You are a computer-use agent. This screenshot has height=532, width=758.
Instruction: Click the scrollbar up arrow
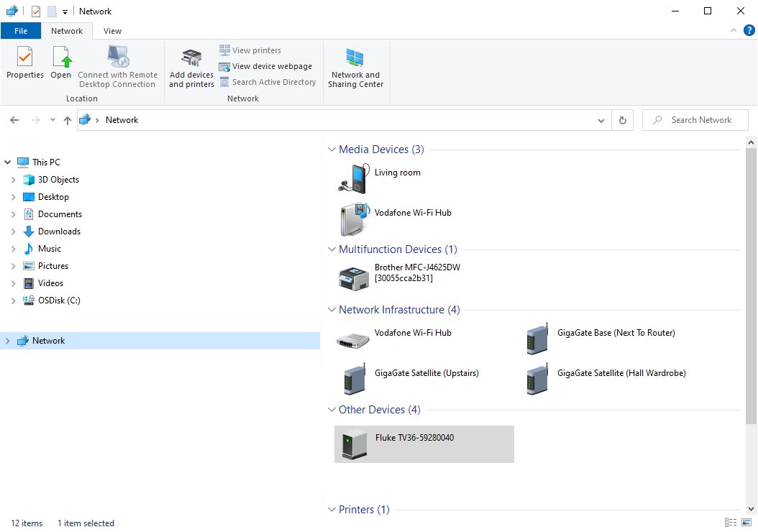click(x=751, y=142)
